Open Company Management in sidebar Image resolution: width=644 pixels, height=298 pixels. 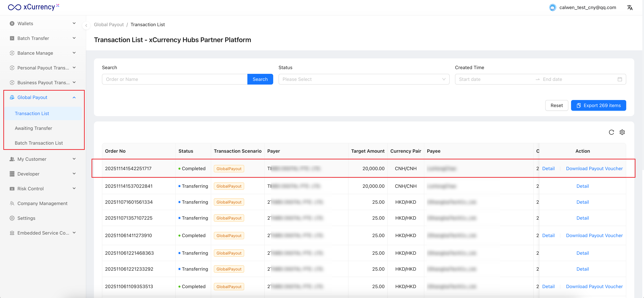coord(42,203)
